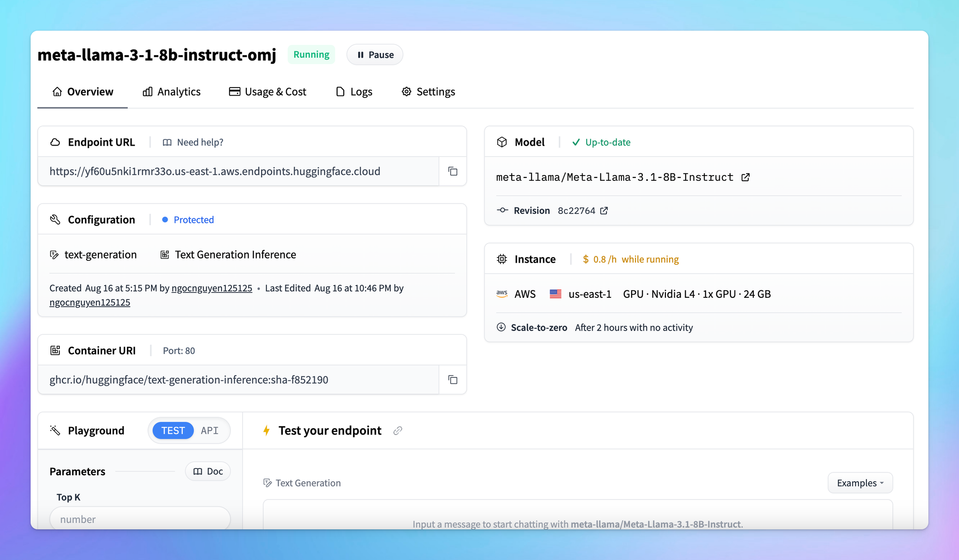Click the text-generation task icon
The width and height of the screenshot is (959, 560).
coord(54,255)
